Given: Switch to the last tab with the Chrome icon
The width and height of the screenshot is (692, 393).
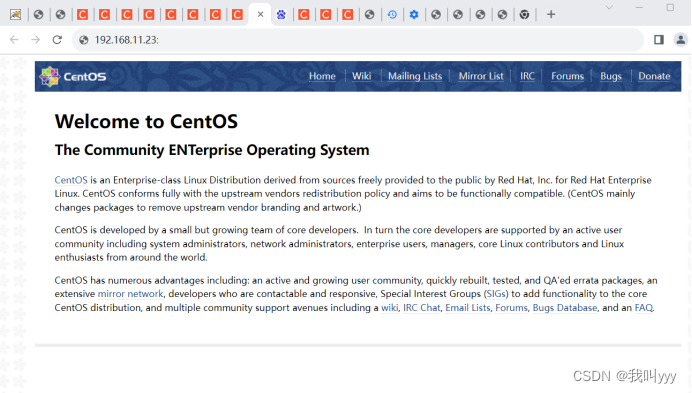Looking at the screenshot, I should click(524, 15).
